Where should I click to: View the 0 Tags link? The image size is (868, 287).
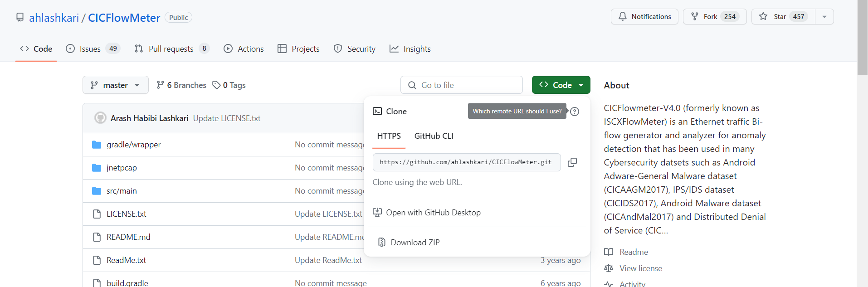[229, 85]
